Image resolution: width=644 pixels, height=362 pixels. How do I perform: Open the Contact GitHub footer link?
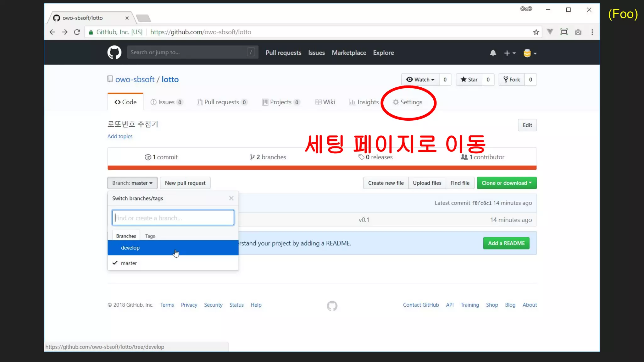point(421,305)
